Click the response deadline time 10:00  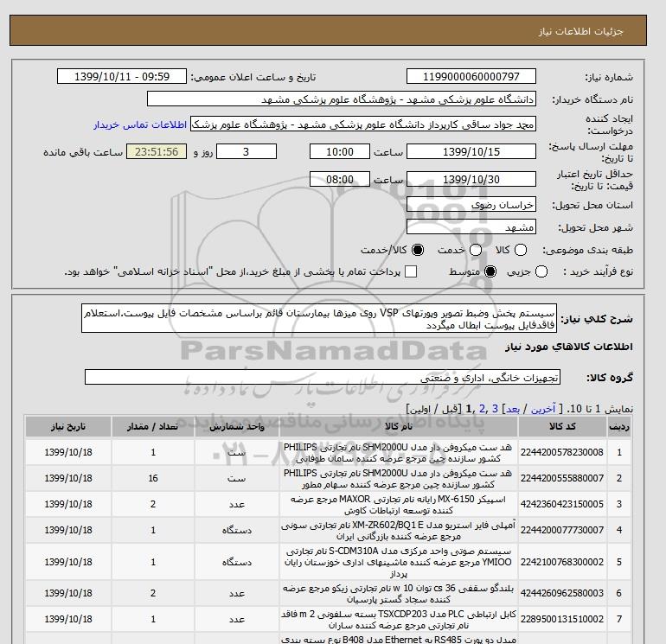click(x=340, y=151)
